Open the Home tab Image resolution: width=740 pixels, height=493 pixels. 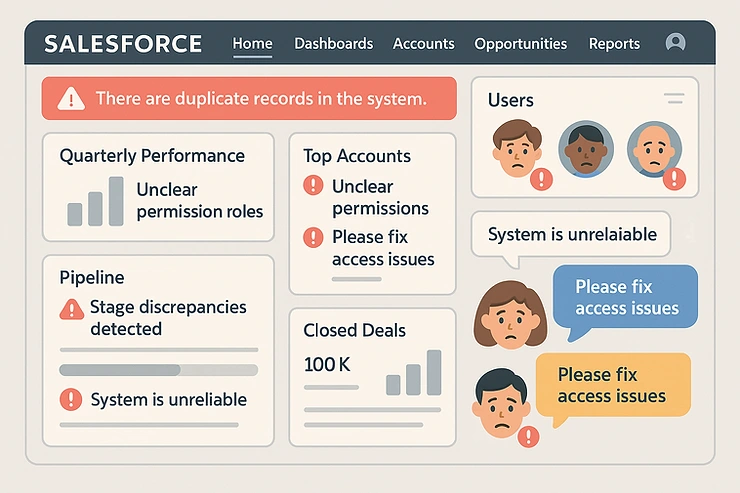click(x=252, y=44)
